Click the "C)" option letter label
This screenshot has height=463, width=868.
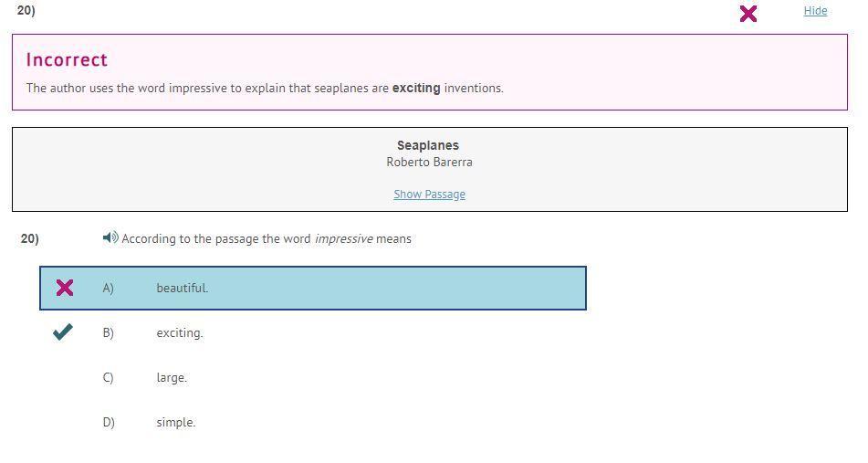click(108, 377)
